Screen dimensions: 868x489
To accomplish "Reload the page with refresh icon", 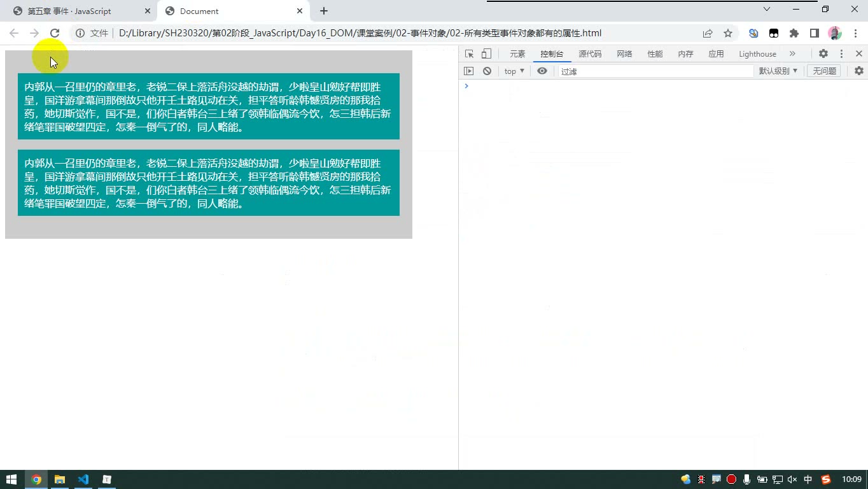I will [55, 33].
